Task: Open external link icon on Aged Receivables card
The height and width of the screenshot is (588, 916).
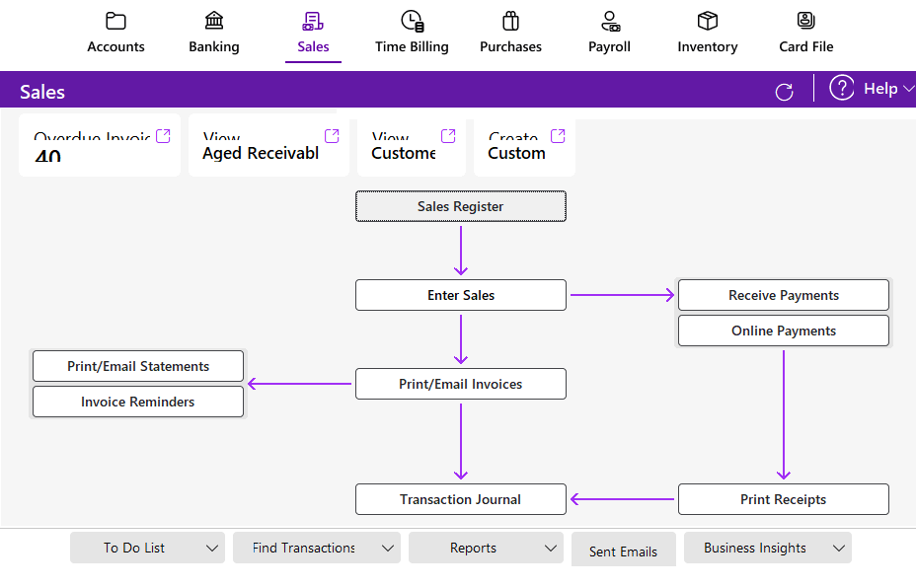Action: (332, 136)
